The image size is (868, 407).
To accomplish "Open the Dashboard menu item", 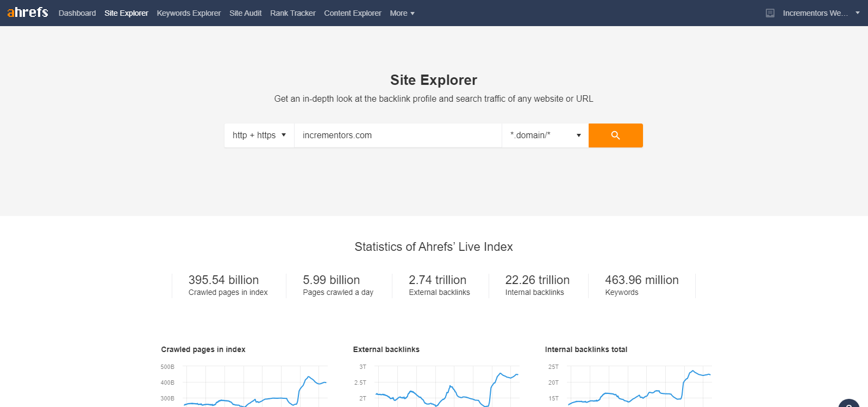I will tap(77, 13).
